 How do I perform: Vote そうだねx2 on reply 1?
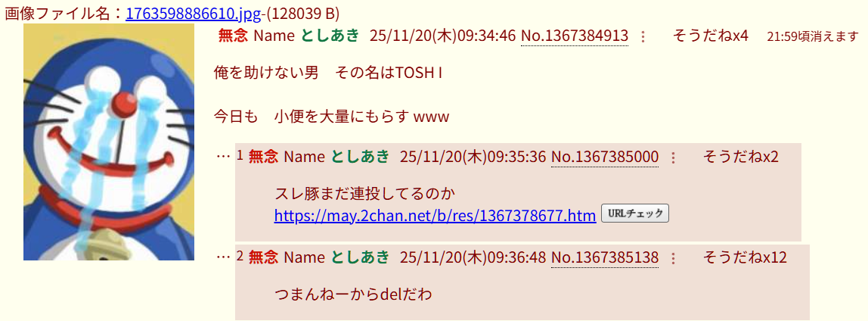pyautogui.click(x=741, y=157)
